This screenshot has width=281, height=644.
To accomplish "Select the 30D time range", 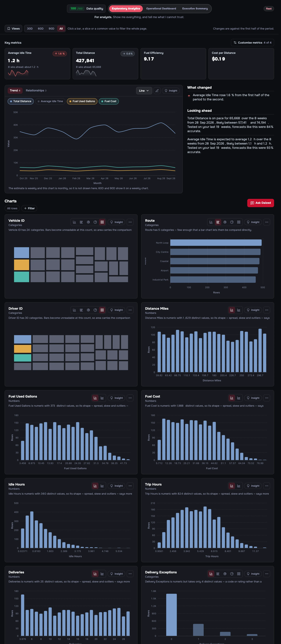I will 30,29.
